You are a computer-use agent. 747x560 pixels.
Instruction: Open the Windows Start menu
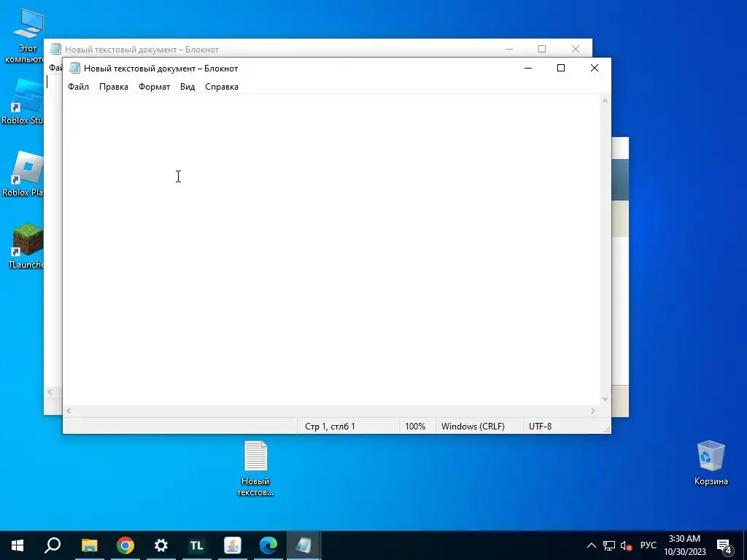pyautogui.click(x=18, y=545)
